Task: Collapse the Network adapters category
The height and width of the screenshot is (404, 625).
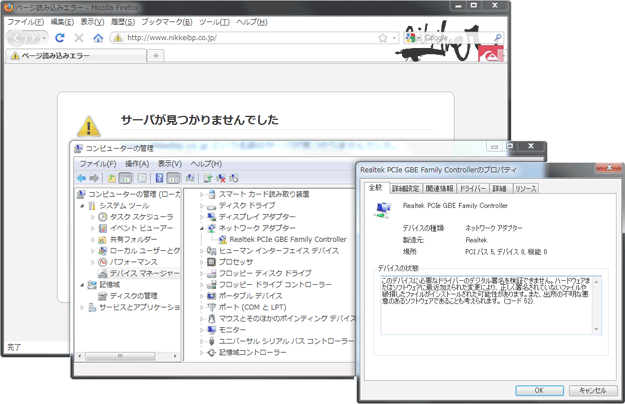Action: pyautogui.click(x=202, y=228)
